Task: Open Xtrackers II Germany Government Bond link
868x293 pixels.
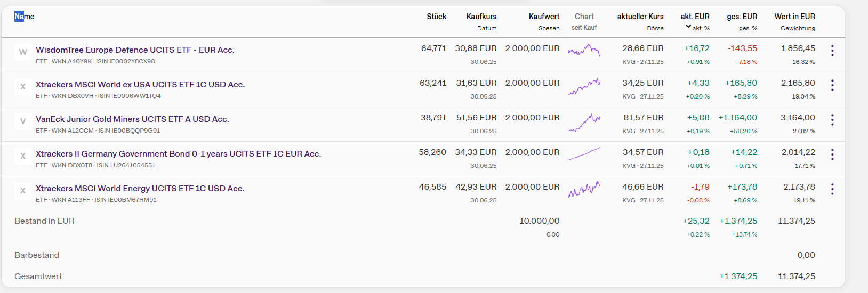Action: point(178,154)
